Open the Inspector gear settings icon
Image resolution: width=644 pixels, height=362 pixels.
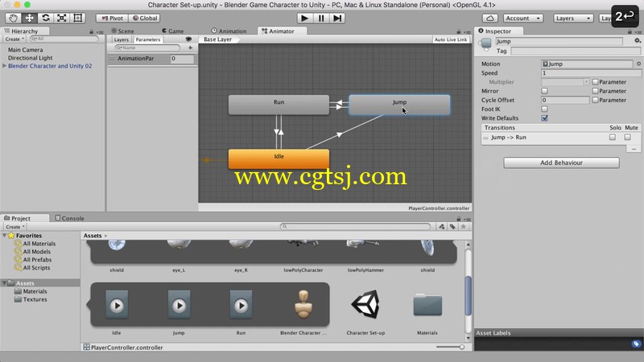(x=637, y=41)
